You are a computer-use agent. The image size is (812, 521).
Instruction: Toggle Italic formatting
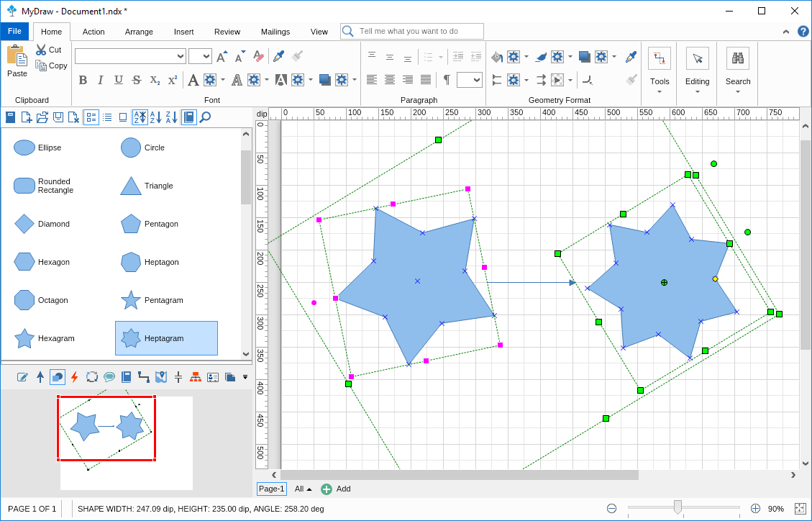click(x=101, y=80)
